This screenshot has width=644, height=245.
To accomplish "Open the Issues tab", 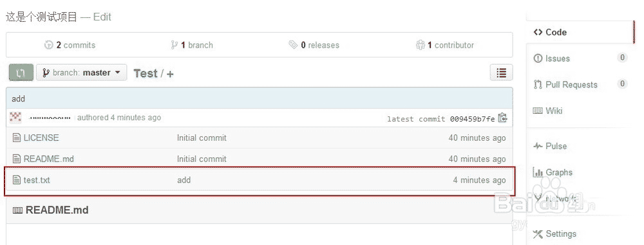I will (552, 59).
